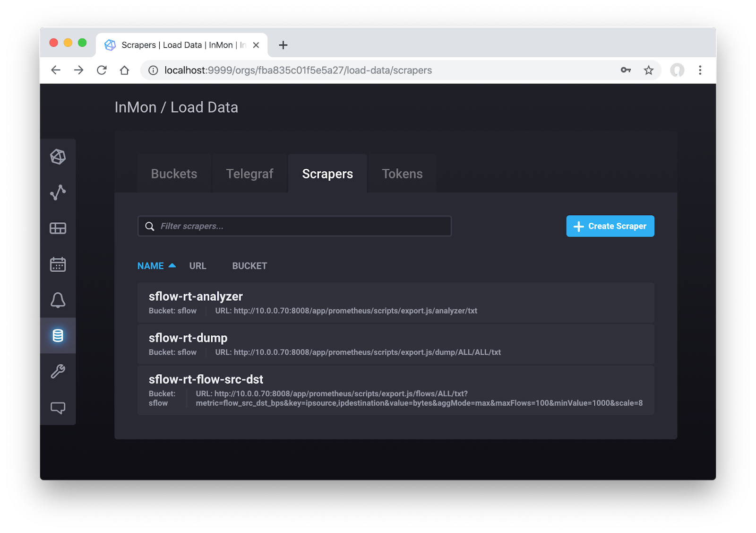Sort scrapers by the BUCKET column
Image resolution: width=756 pixels, height=533 pixels.
point(249,266)
